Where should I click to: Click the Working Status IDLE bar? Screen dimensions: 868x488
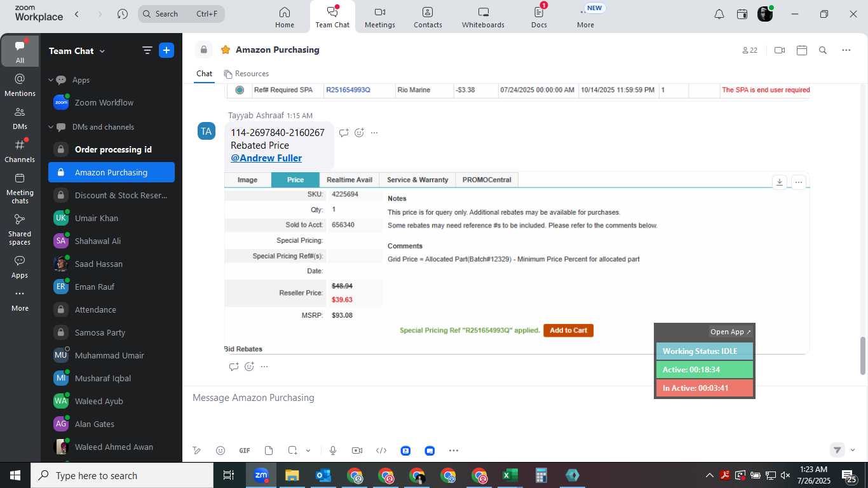[704, 351]
